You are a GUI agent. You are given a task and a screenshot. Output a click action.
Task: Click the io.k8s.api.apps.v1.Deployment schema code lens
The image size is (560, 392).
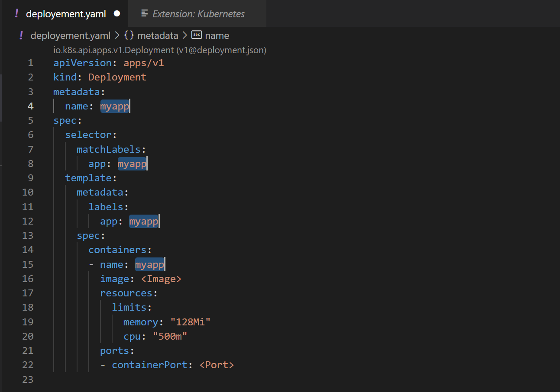(x=160, y=50)
